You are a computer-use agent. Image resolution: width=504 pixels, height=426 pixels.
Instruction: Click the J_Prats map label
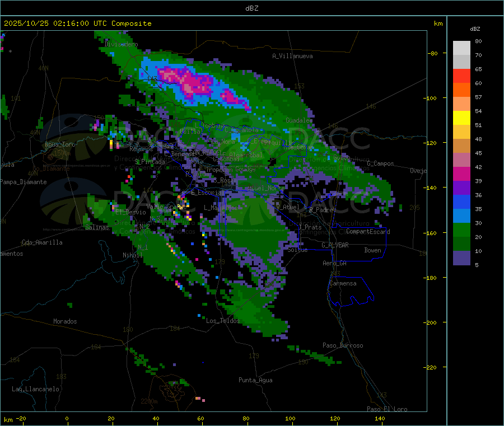tap(310, 227)
